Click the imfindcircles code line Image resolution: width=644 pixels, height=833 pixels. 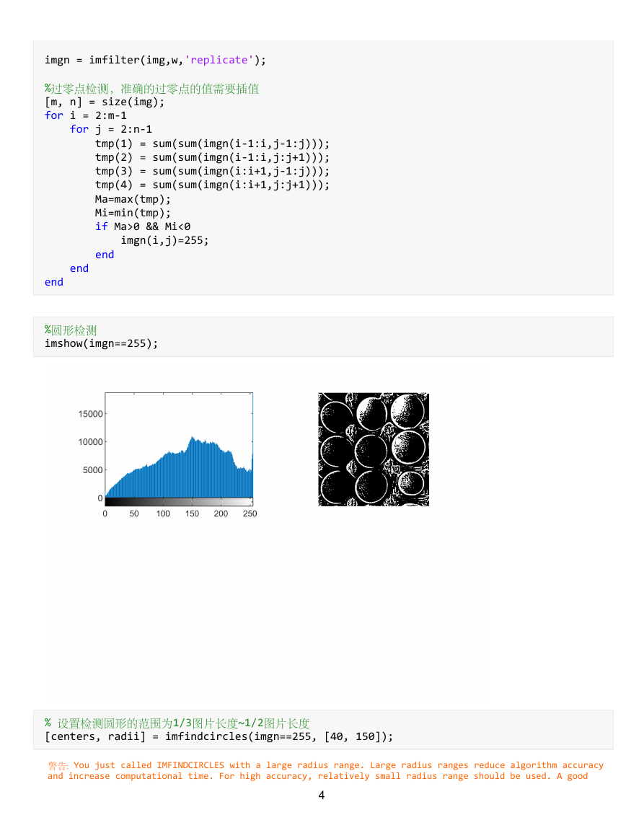[x=219, y=737]
